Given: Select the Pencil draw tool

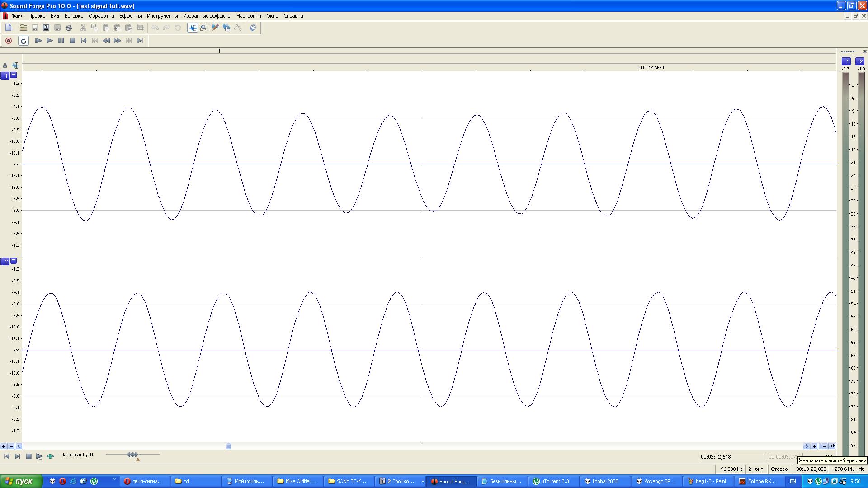Looking at the screenshot, I should (x=215, y=28).
